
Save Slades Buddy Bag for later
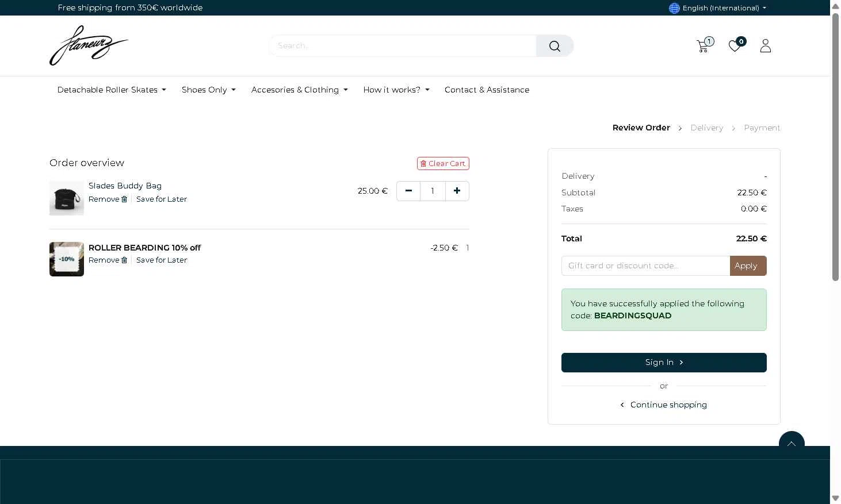coord(162,199)
